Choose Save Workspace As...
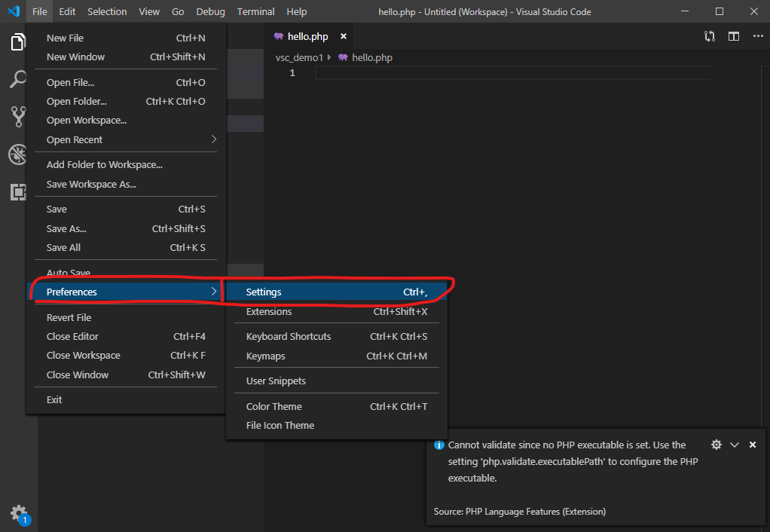The image size is (770, 532). (126, 184)
